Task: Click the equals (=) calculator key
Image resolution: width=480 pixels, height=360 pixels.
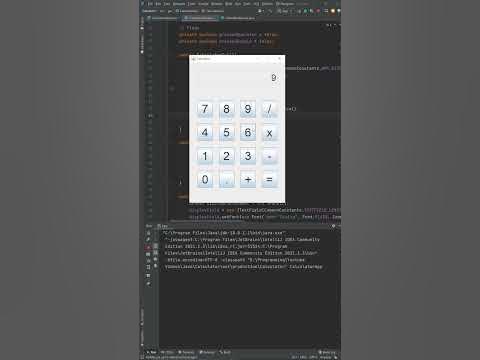Action: tap(269, 180)
